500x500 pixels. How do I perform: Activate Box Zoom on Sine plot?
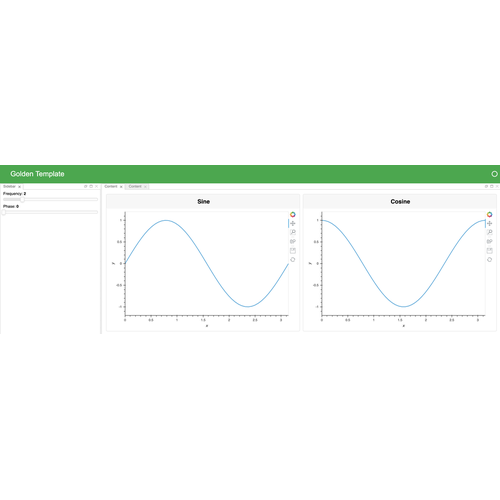pos(293,232)
